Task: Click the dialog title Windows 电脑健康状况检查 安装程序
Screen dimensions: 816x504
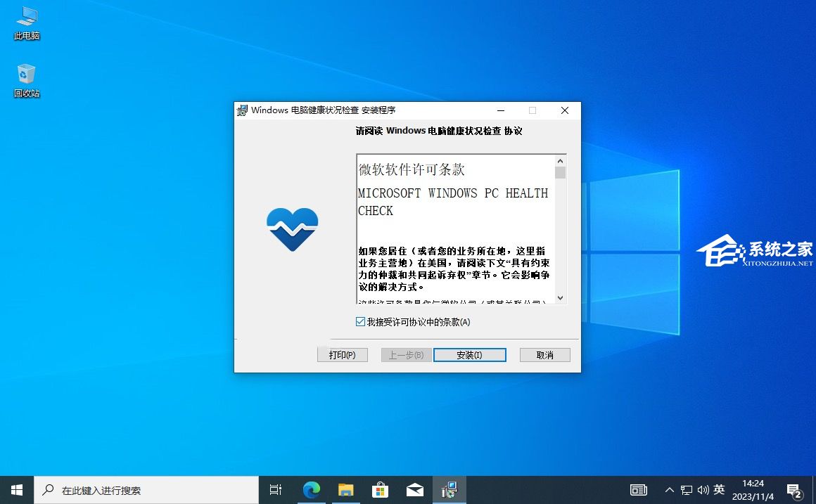Action: [x=323, y=110]
